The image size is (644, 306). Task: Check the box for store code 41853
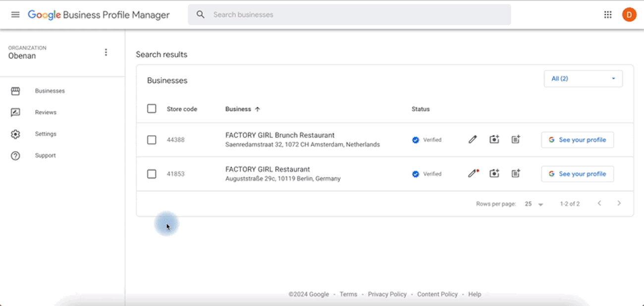(152, 174)
